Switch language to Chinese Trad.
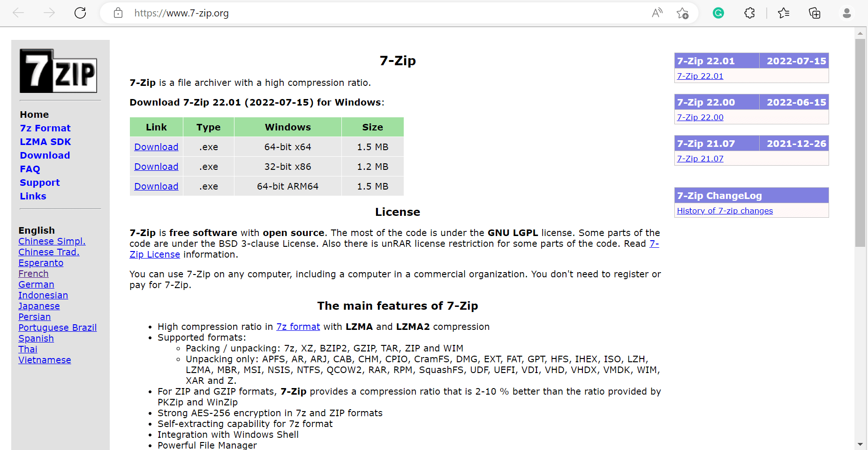This screenshot has height=450, width=868. pos(49,252)
